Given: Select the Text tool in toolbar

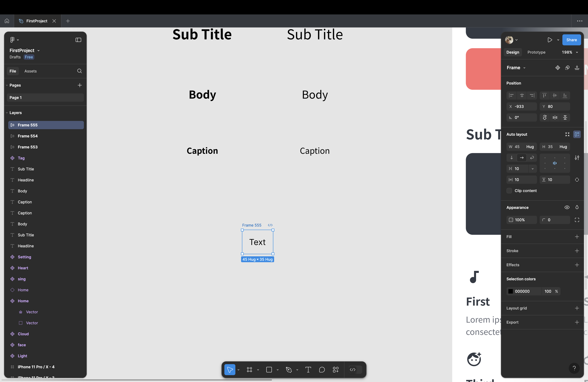Looking at the screenshot, I should [x=308, y=369].
